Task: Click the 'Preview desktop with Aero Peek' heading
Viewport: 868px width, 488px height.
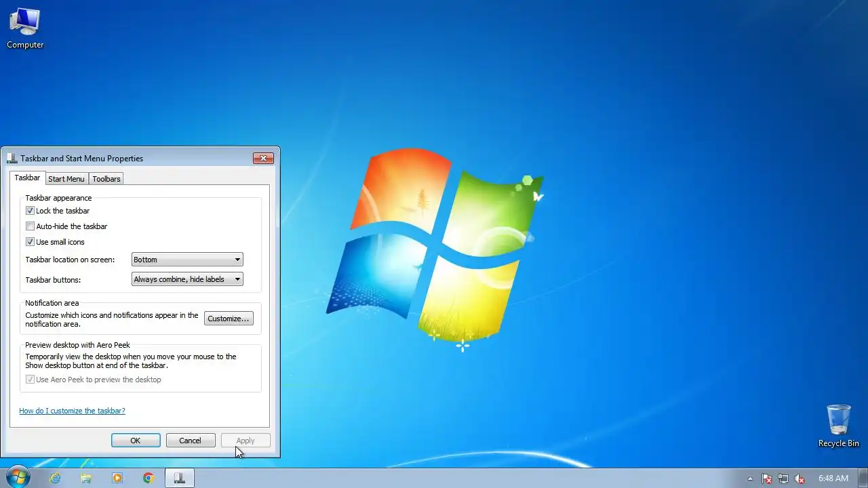Action: [x=77, y=345]
